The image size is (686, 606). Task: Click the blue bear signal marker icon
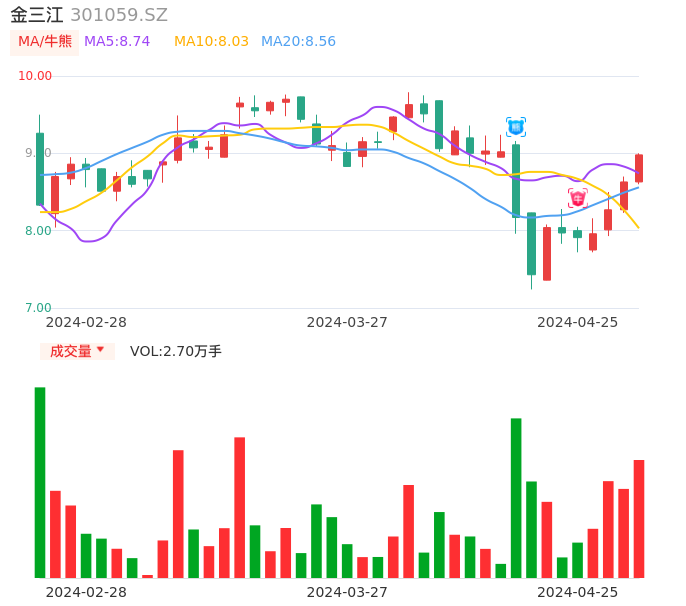tap(516, 127)
